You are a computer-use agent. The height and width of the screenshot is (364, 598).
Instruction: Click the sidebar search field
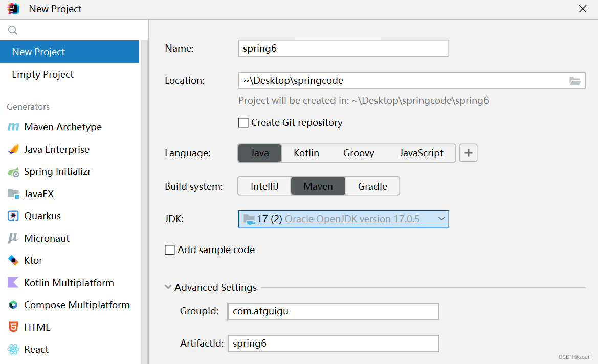(74, 30)
